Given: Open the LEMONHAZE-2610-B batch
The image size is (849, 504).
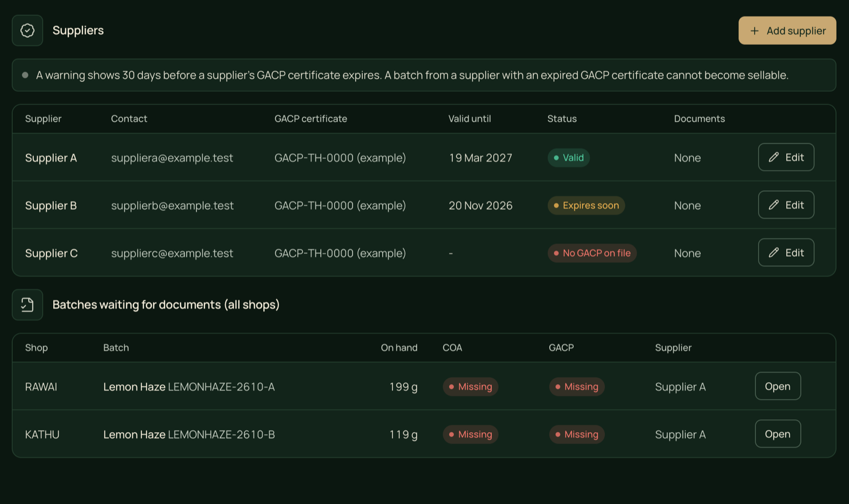Looking at the screenshot, I should tap(778, 434).
